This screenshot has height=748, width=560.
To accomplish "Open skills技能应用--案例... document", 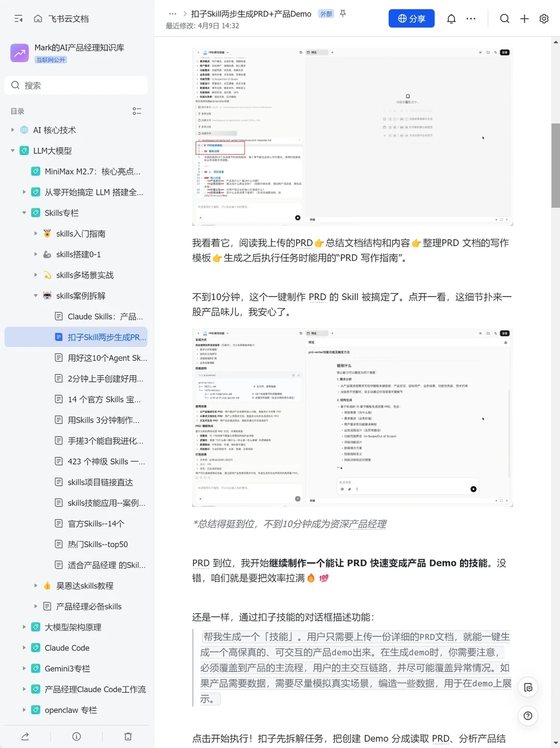I will point(76,503).
